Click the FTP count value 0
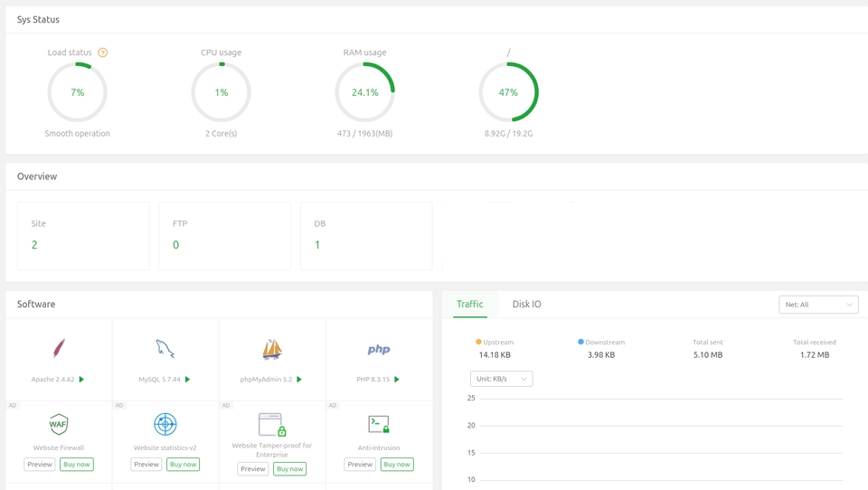868x490 pixels. (176, 245)
